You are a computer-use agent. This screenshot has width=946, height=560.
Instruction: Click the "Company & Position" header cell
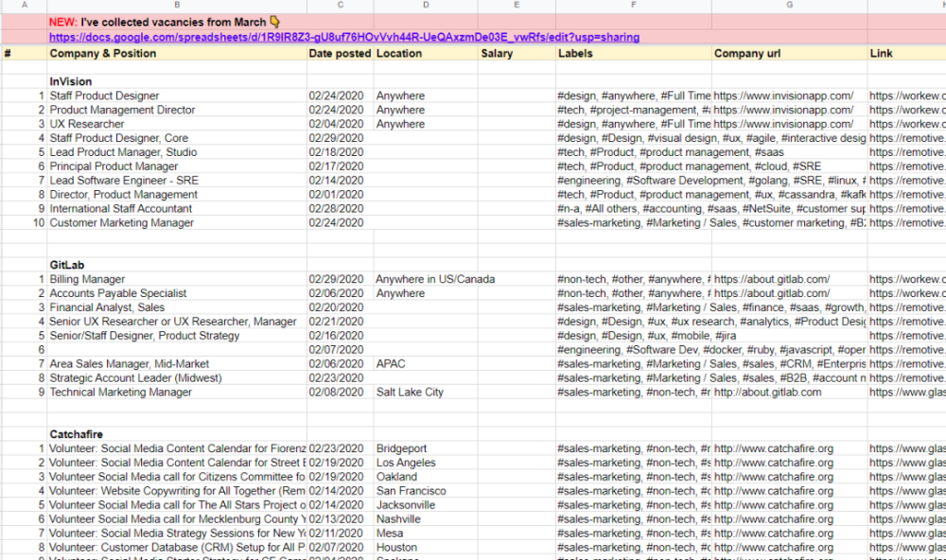103,54
